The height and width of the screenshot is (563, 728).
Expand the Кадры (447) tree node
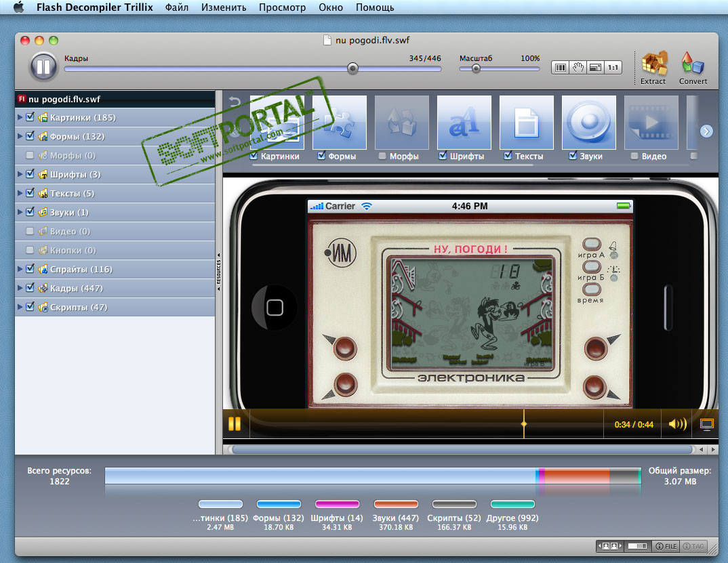point(20,288)
